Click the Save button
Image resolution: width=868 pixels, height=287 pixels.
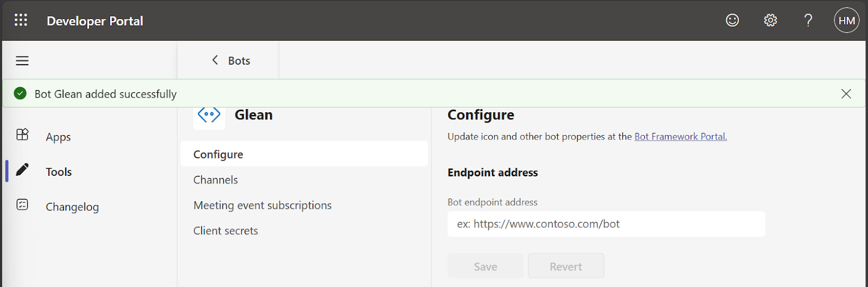[485, 266]
